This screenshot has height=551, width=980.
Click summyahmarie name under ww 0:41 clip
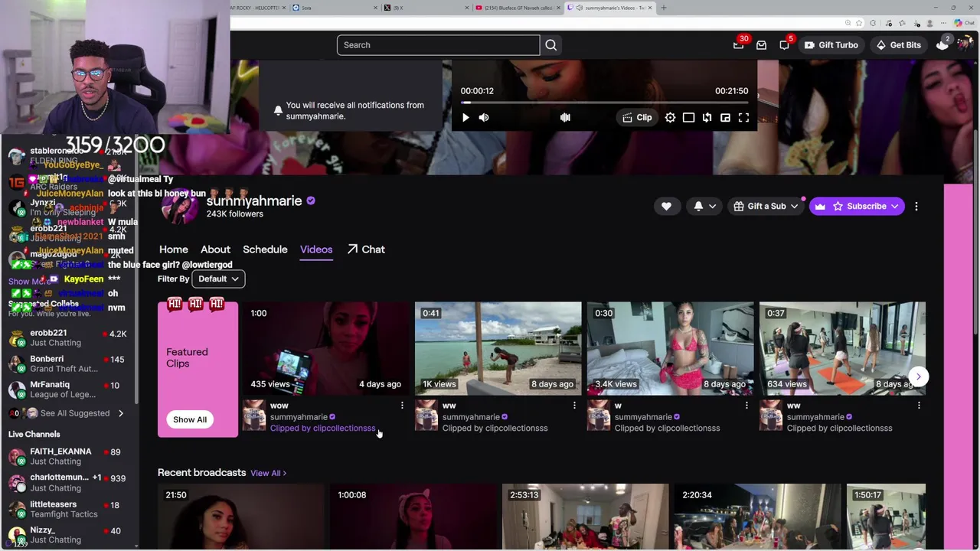click(471, 417)
